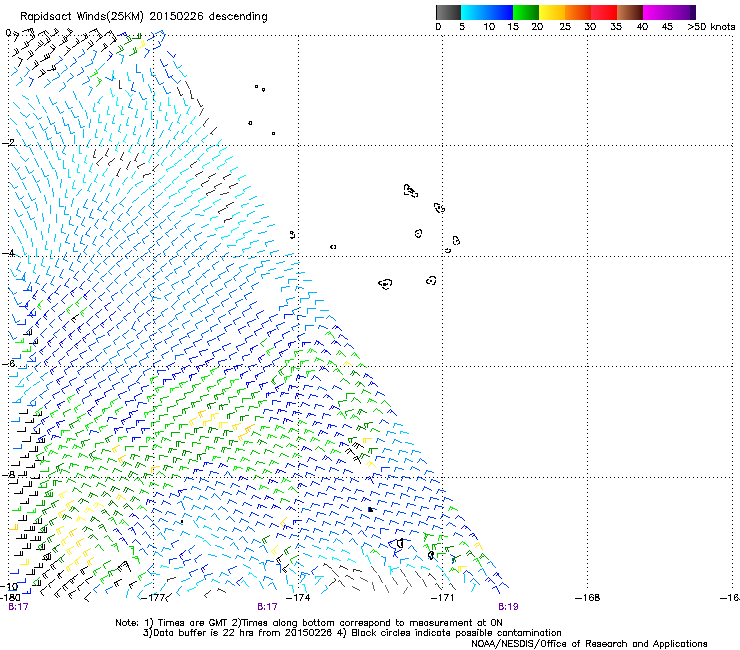The width and height of the screenshot is (740, 650).
Task: Select the red 30-35 knots legend swatch
Action: 604,12
